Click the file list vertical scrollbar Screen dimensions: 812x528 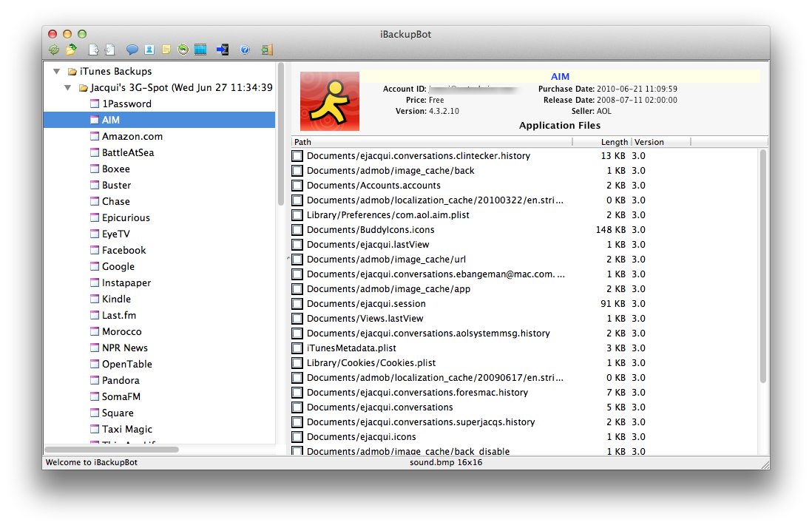click(762, 266)
